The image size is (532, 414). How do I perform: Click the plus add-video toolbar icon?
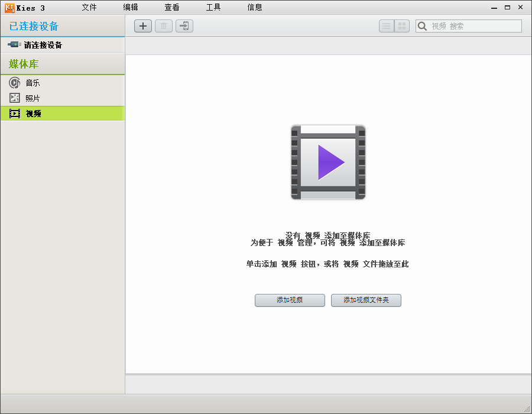pyautogui.click(x=143, y=26)
